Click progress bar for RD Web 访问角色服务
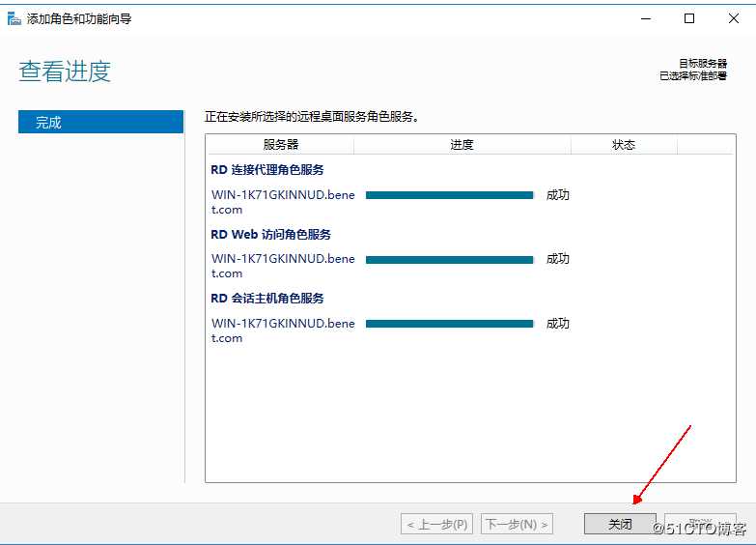Screen dimensions: 756x545 (x=449, y=260)
